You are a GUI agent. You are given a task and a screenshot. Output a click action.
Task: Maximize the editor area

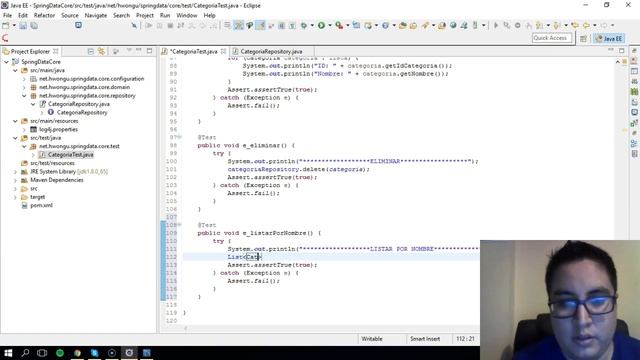pyautogui.click(x=622, y=51)
